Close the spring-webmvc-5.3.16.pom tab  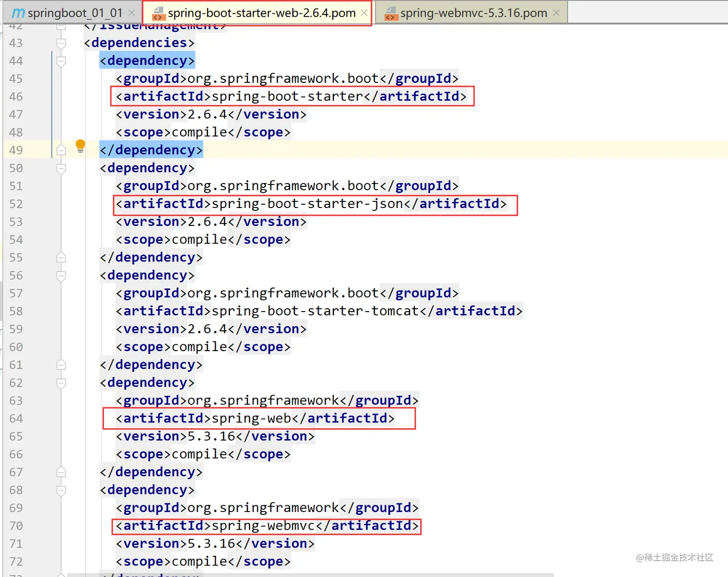pyautogui.click(x=556, y=13)
